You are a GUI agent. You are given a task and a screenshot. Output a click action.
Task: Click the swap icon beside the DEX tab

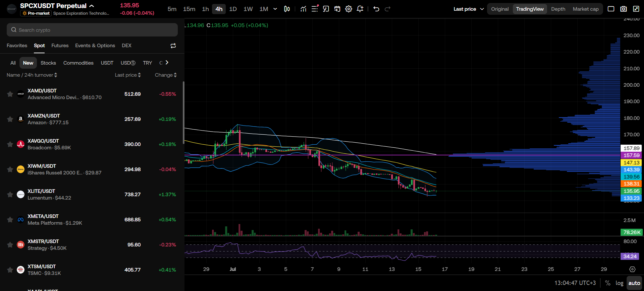tap(173, 46)
